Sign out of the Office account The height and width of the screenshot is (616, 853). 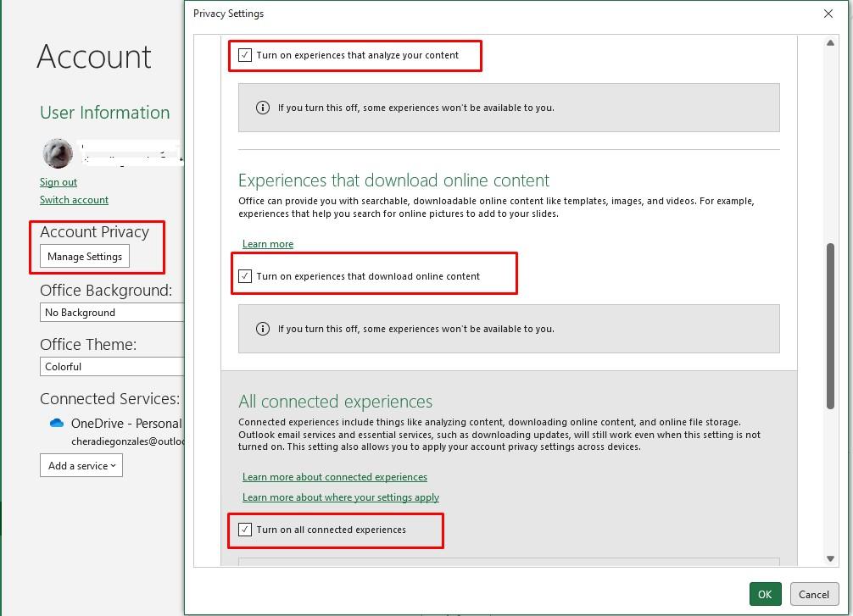pyautogui.click(x=59, y=182)
